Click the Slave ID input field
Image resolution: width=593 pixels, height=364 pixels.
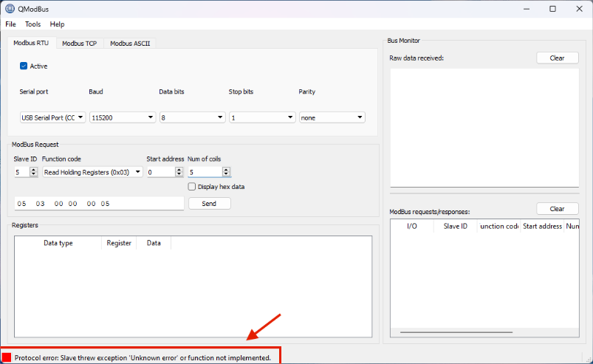coord(22,172)
